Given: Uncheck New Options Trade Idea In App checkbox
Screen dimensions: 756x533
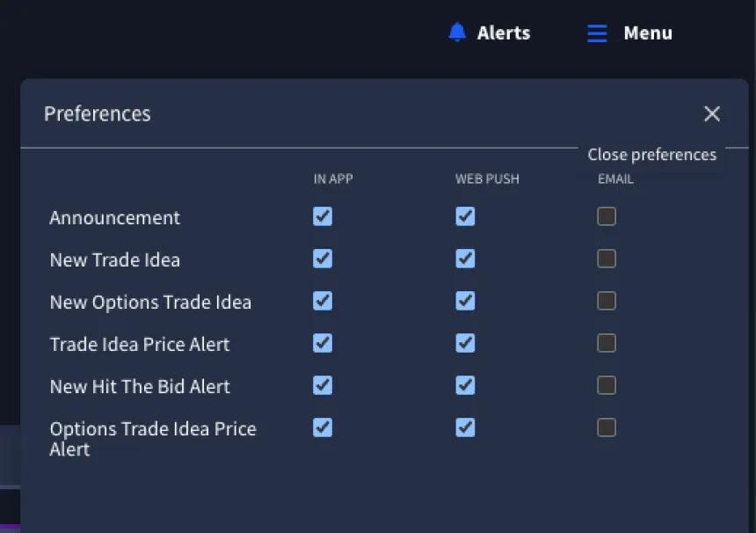Looking at the screenshot, I should click(x=323, y=301).
